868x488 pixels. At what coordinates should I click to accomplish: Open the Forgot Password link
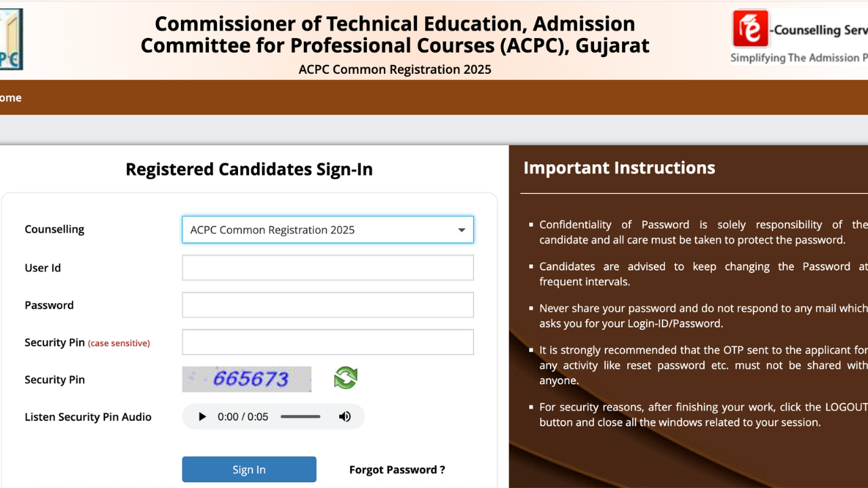pos(397,470)
